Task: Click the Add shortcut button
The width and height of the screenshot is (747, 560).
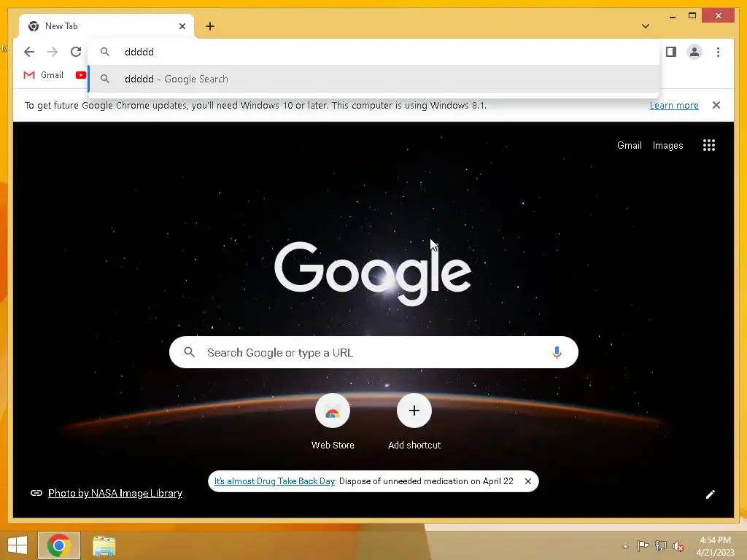Action: point(414,422)
